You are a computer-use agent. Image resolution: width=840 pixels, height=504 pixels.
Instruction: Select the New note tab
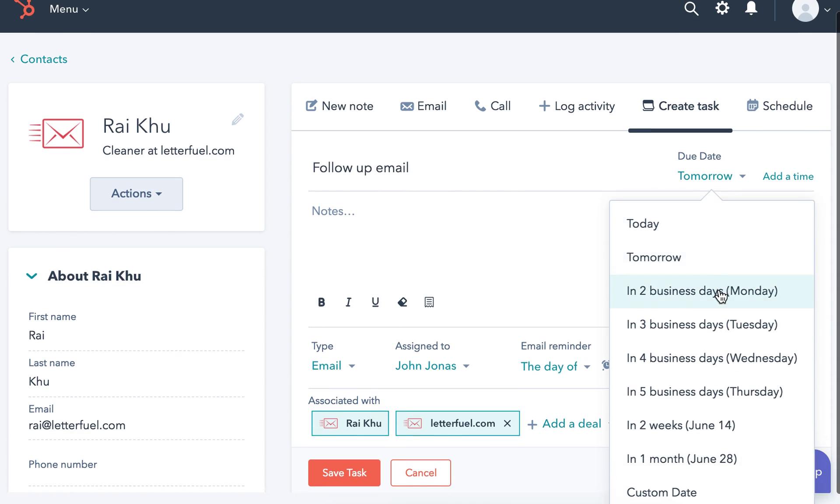(340, 105)
